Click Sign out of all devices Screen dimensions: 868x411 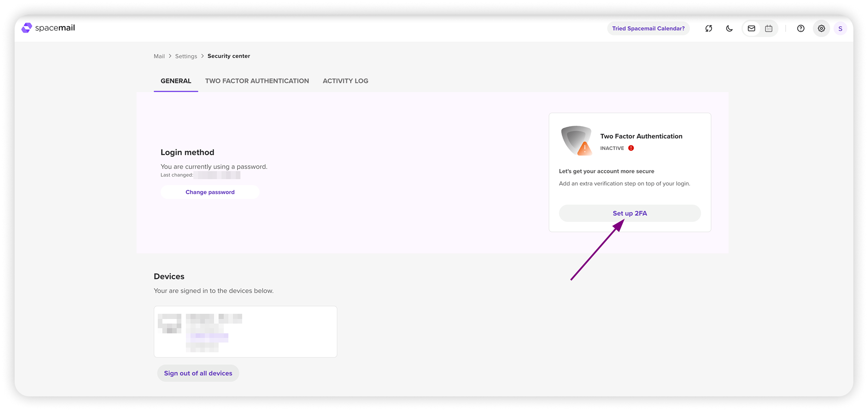(198, 373)
